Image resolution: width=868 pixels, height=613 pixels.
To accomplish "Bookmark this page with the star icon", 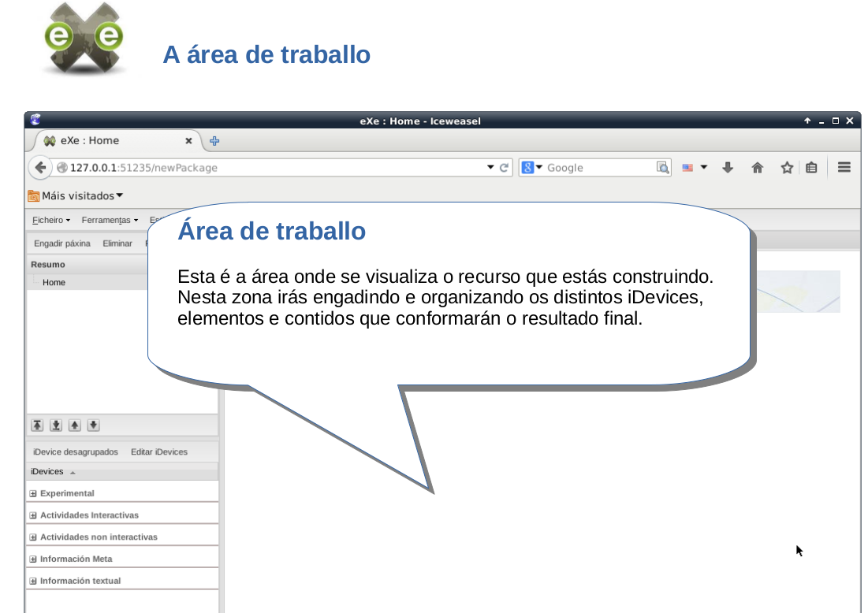I will [786, 168].
